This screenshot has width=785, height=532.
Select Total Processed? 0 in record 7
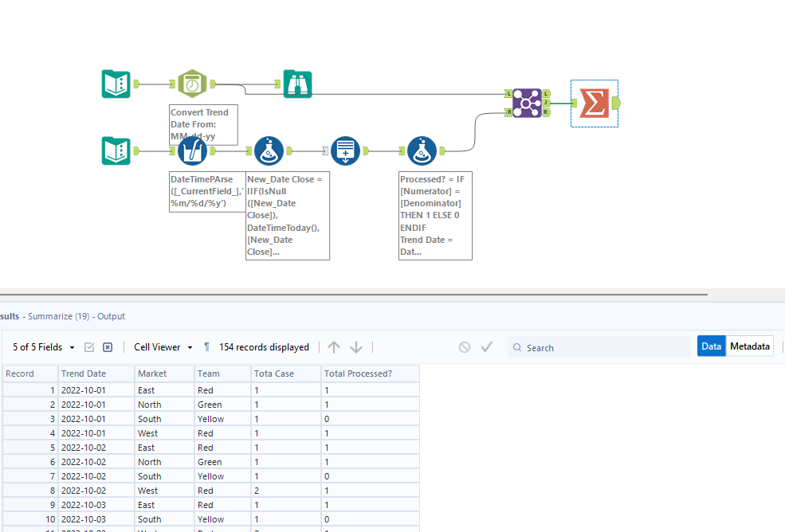(370, 476)
